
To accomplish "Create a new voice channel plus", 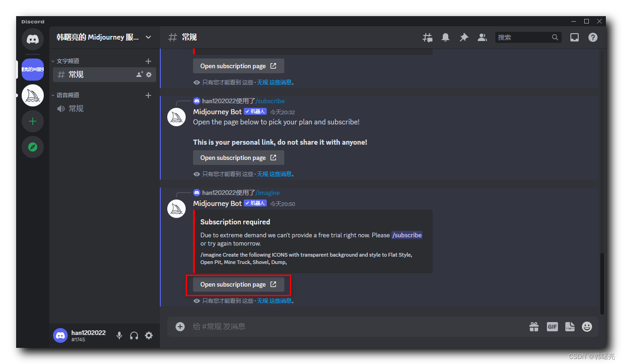I will tap(148, 95).
